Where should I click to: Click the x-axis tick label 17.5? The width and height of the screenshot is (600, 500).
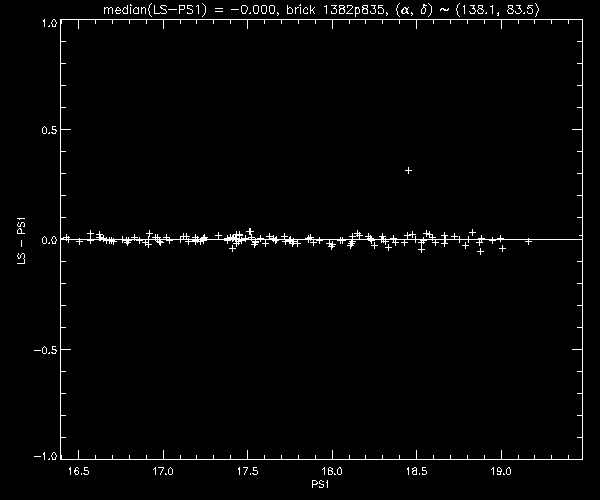click(x=248, y=471)
